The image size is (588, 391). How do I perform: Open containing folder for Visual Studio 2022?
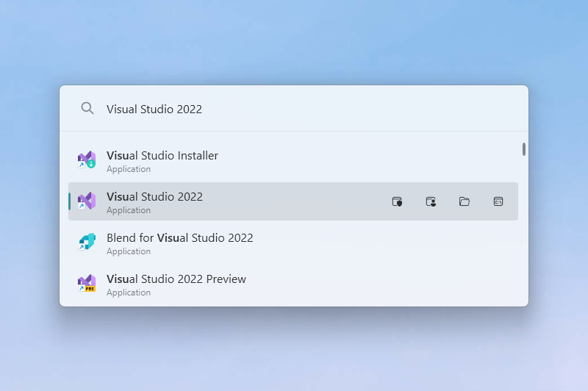[465, 201]
